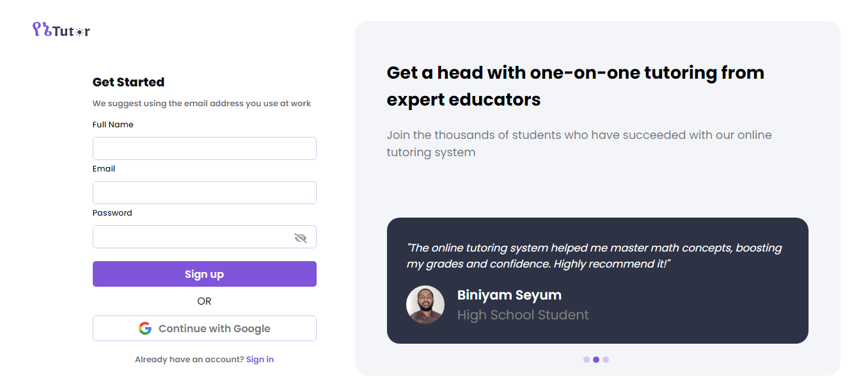
Task: Click "Continue with Google"
Action: [204, 328]
